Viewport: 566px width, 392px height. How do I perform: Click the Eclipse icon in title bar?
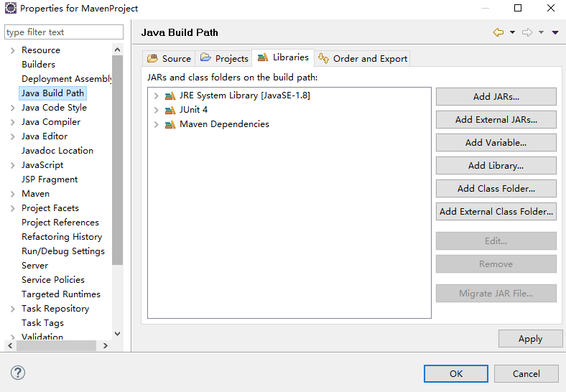[11, 8]
